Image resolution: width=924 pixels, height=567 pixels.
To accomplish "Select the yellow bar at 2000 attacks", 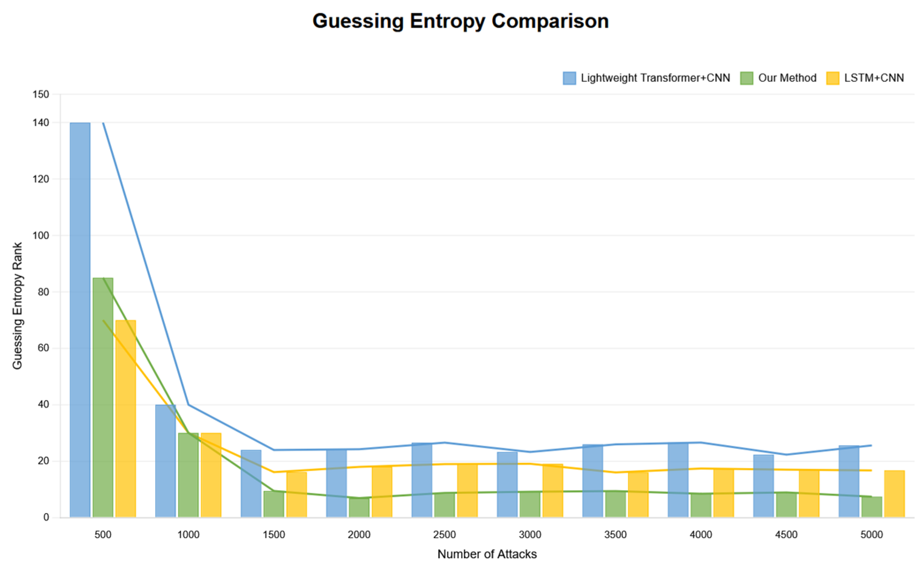I will click(x=382, y=492).
